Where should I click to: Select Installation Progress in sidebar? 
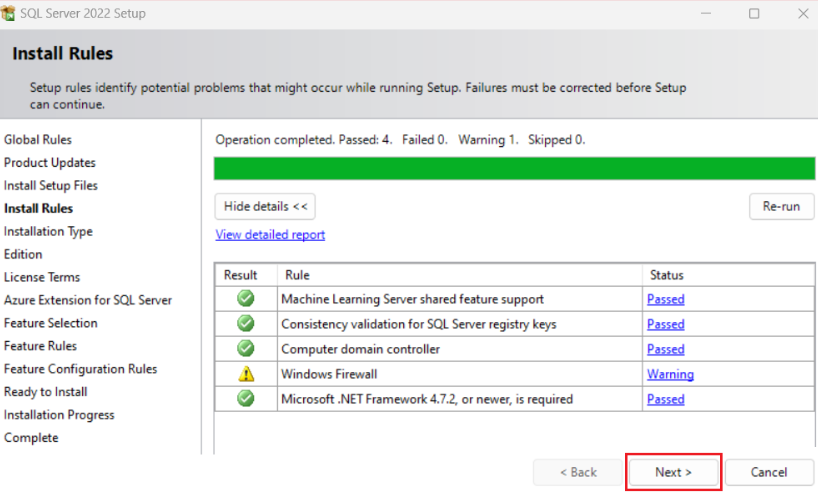(x=59, y=415)
